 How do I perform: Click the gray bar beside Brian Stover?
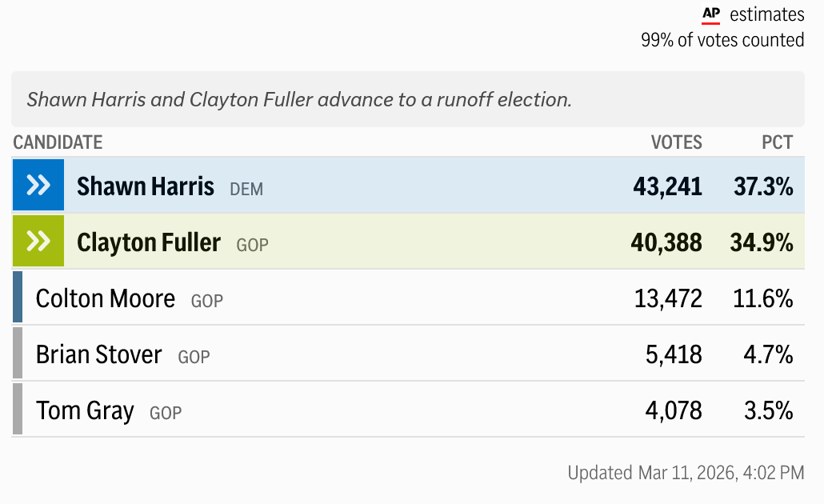pyautogui.click(x=18, y=354)
